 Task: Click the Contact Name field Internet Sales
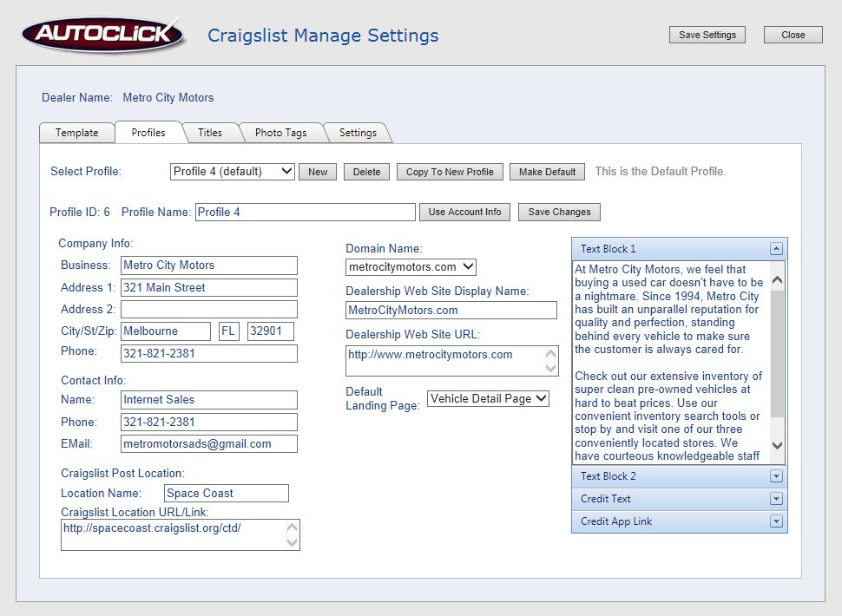point(209,400)
